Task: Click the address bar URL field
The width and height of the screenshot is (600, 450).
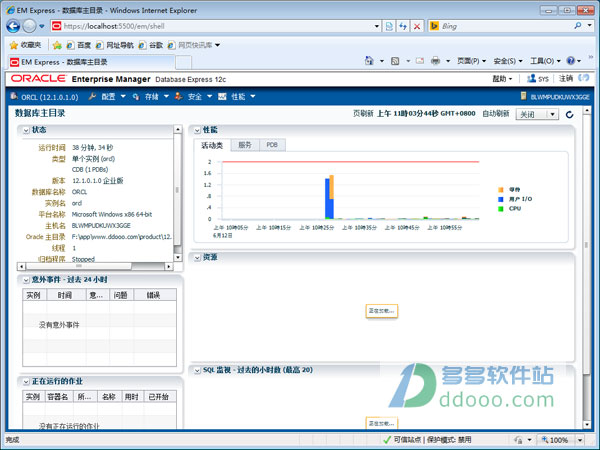Action: [218, 26]
